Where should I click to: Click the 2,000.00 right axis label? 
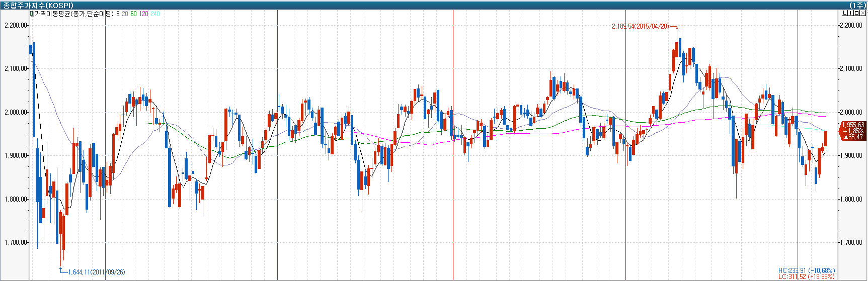click(851, 112)
